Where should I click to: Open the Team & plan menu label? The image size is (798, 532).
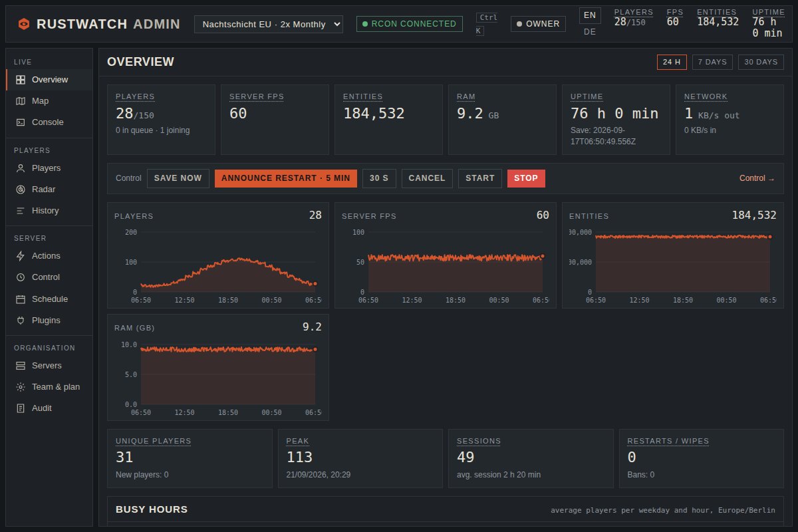coord(56,387)
